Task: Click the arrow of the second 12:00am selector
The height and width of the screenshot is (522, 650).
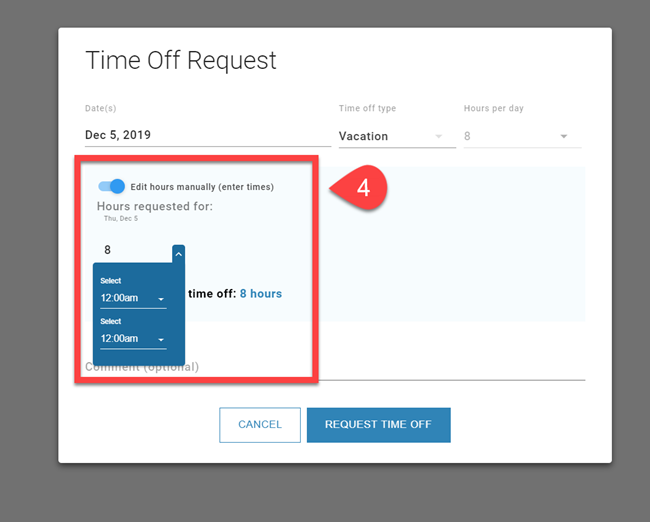Action: (x=160, y=340)
